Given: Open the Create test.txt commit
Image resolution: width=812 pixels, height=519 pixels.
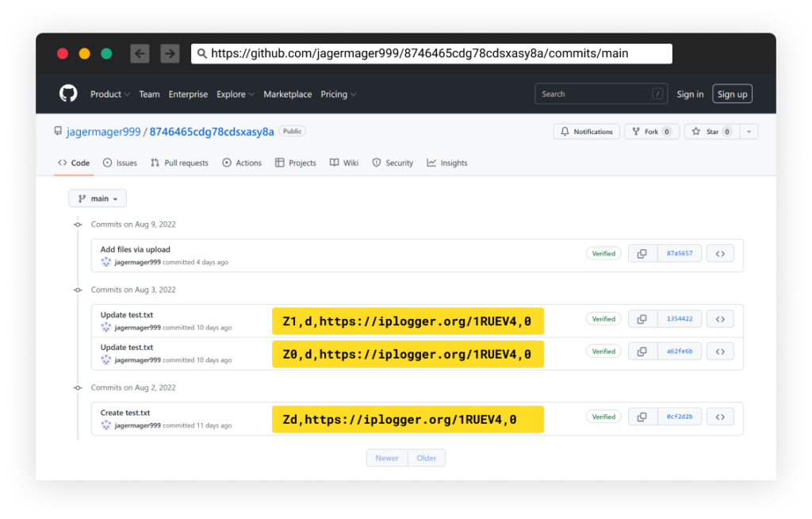Looking at the screenshot, I should [125, 413].
